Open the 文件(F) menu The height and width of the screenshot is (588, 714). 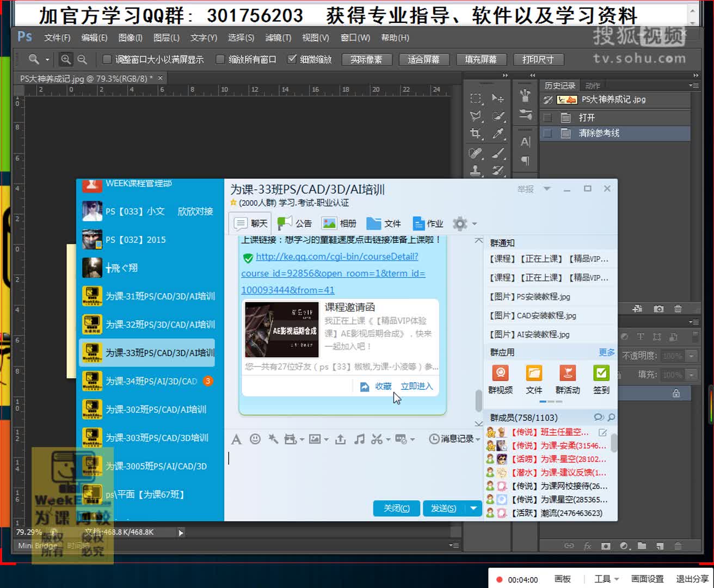[57, 38]
